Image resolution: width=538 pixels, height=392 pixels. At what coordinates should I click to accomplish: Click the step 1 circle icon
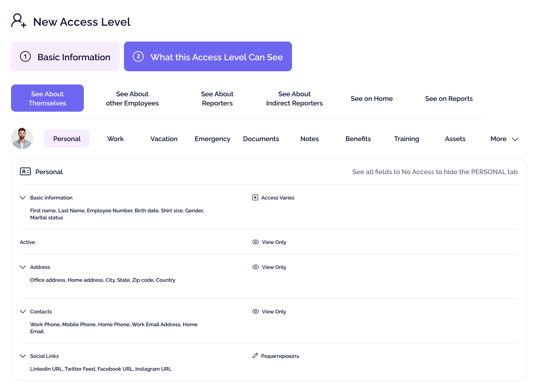(25, 57)
